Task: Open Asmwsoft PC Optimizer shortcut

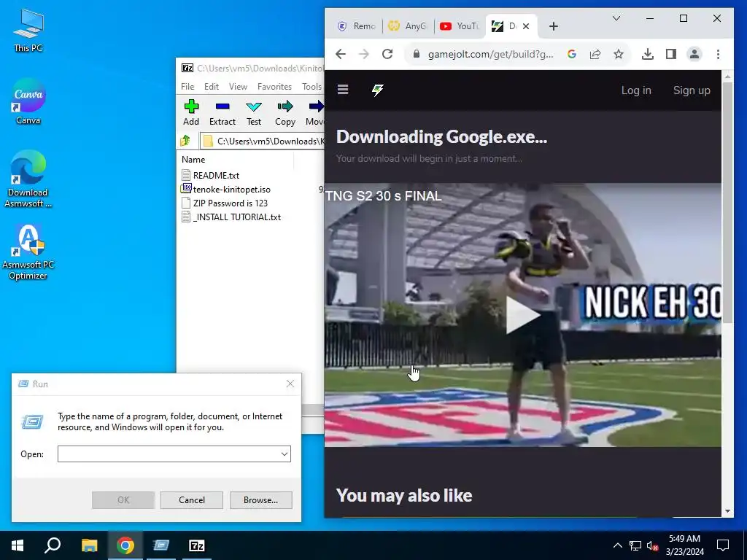Action: (x=28, y=252)
